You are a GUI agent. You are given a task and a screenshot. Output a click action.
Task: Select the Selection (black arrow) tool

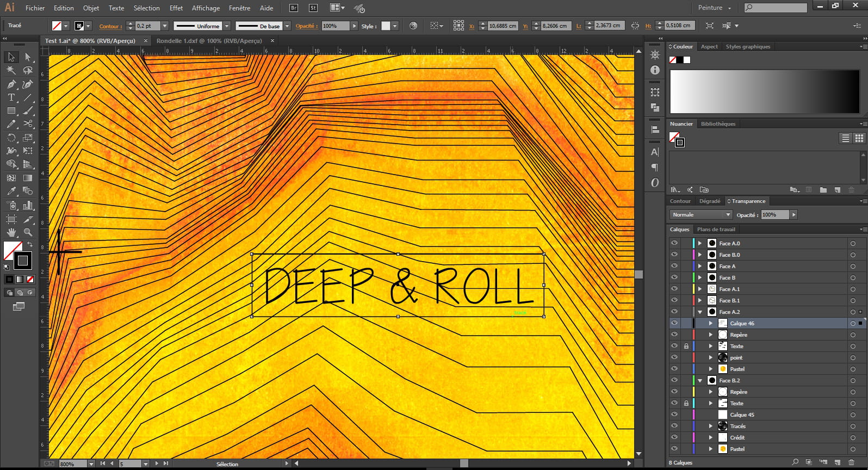pos(11,57)
